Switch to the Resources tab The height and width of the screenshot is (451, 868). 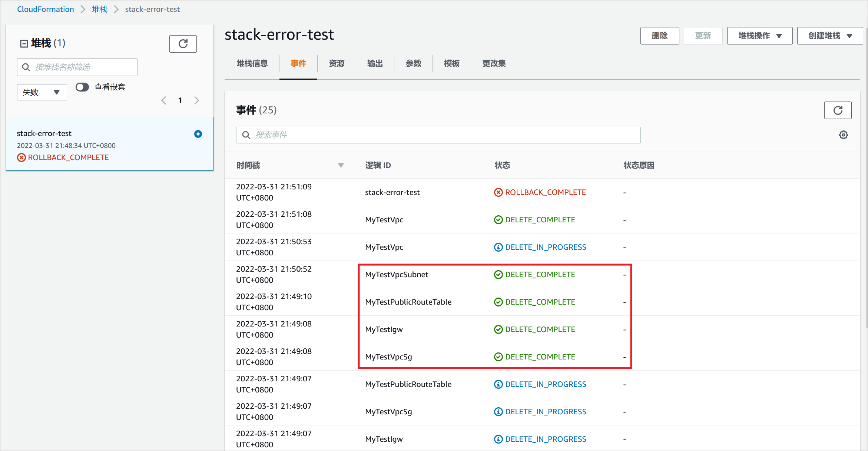click(337, 63)
